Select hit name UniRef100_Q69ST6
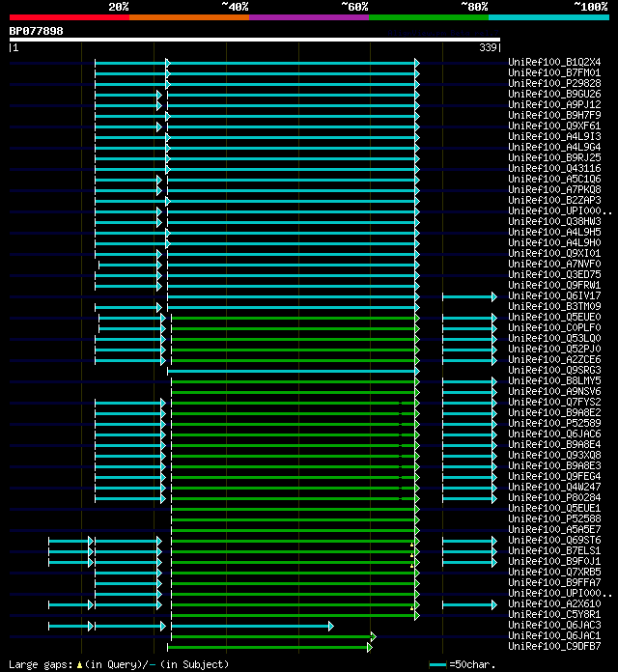 click(554, 540)
